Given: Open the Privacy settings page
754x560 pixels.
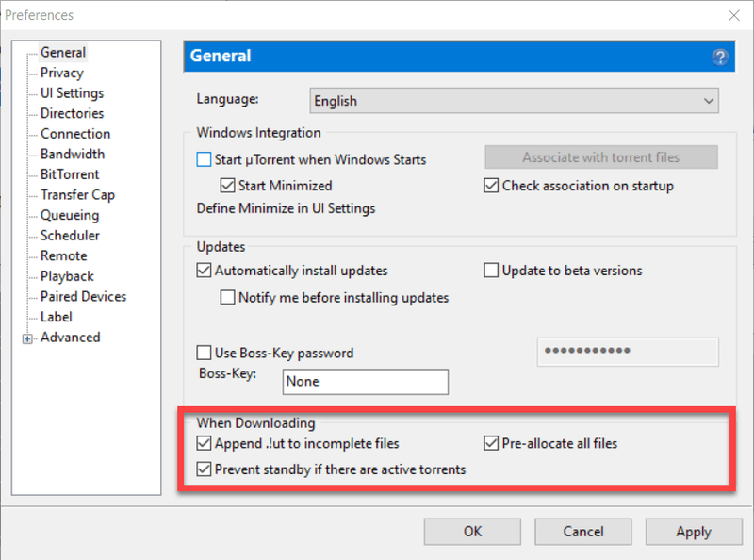Looking at the screenshot, I should 62,73.
